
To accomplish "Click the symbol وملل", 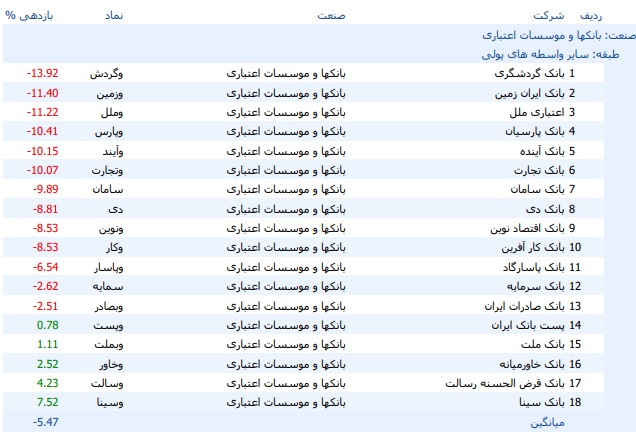I will pos(112,112).
